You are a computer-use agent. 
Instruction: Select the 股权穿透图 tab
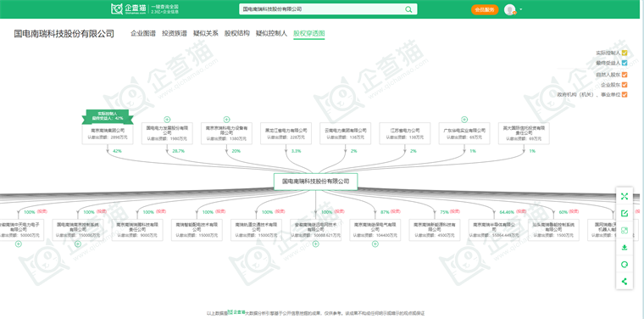[308, 34]
